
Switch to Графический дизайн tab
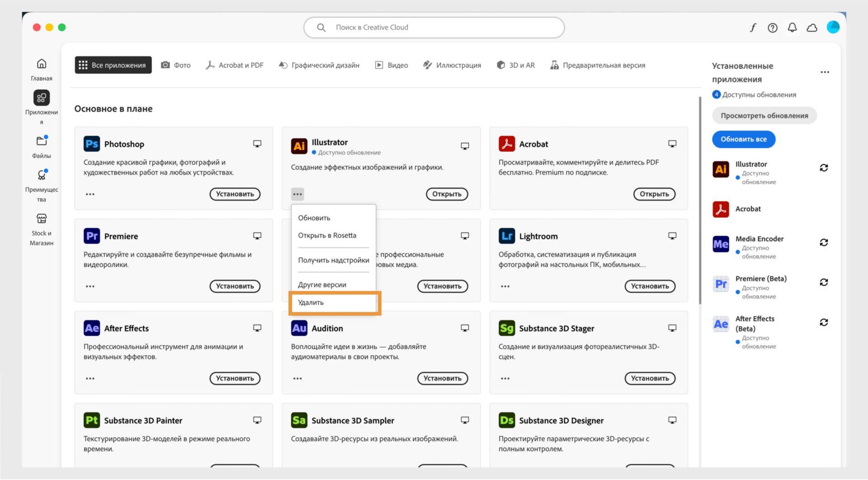(319, 65)
